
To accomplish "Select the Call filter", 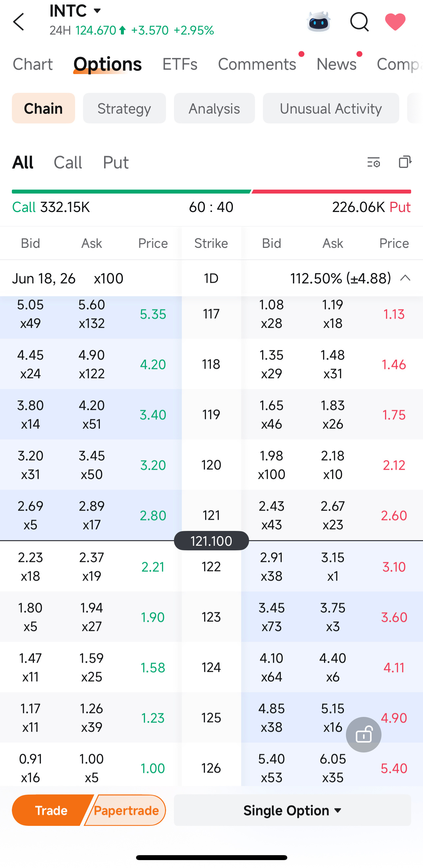I will 68,162.
